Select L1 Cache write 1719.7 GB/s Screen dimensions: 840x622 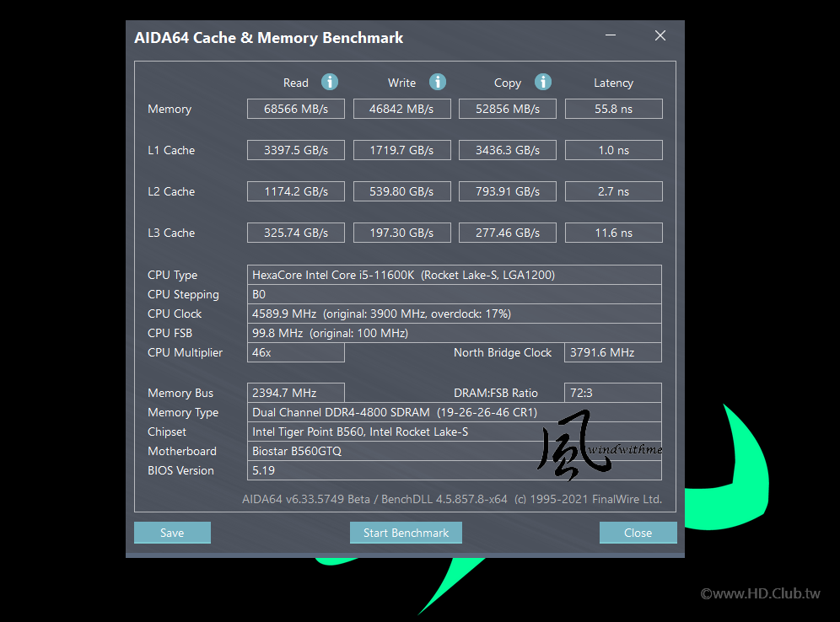click(x=401, y=150)
